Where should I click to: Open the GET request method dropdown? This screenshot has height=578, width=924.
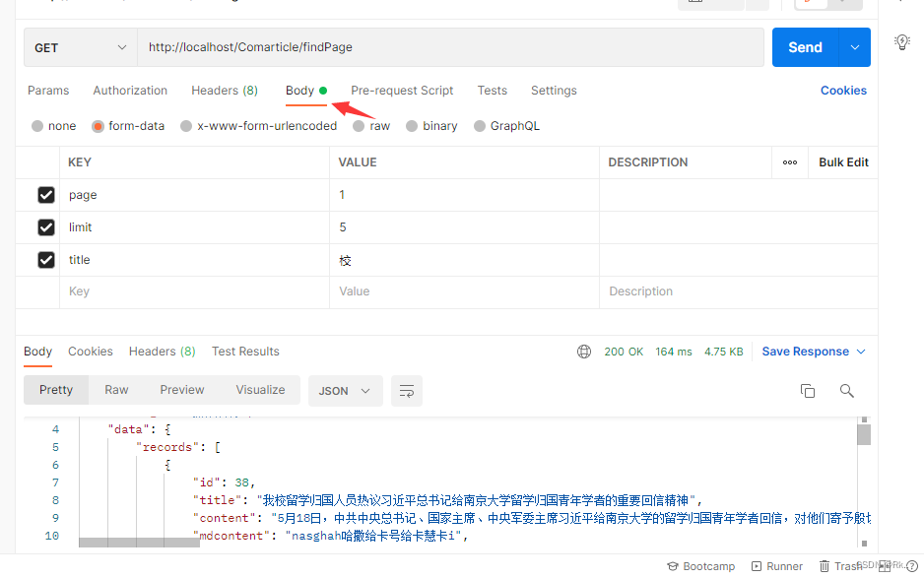(79, 46)
